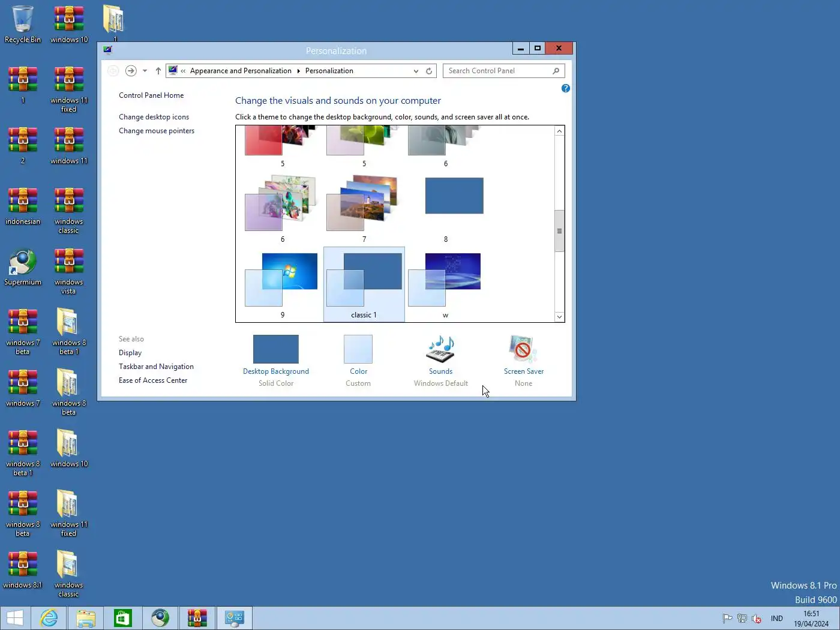The image size is (840, 630).
Task: Click the theme list scroll-up arrow
Action: [x=559, y=131]
